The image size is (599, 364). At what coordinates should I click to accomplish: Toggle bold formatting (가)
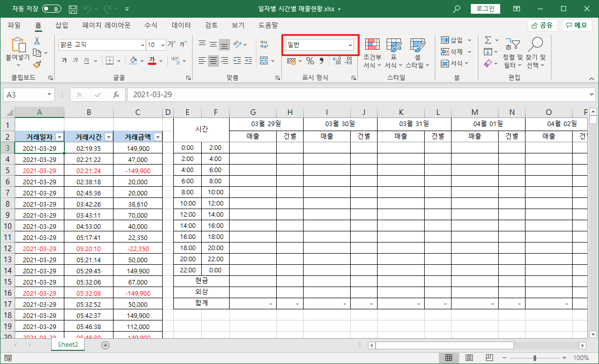(64, 60)
